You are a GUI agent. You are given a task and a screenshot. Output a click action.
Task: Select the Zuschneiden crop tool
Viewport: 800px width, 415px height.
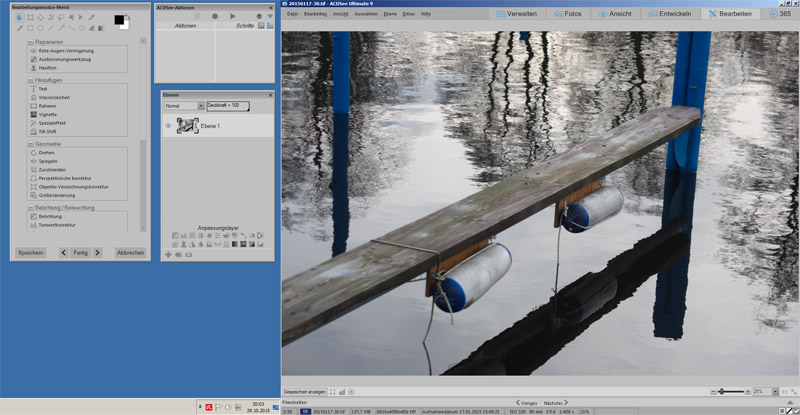pos(52,169)
